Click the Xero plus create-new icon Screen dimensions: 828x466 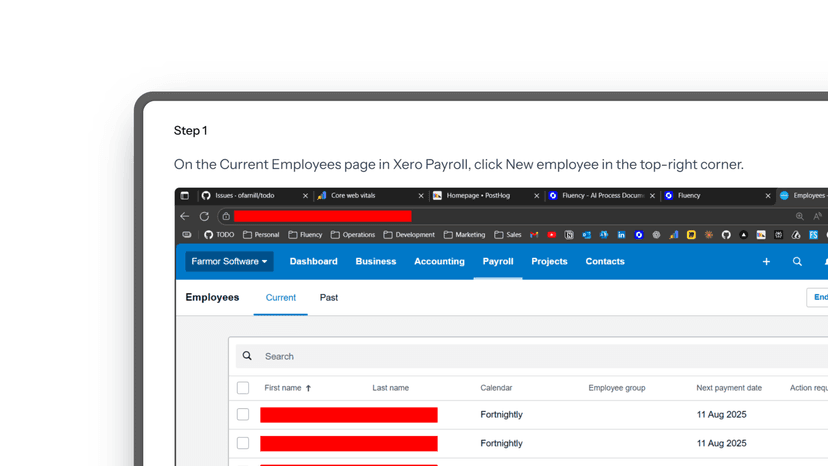(766, 262)
